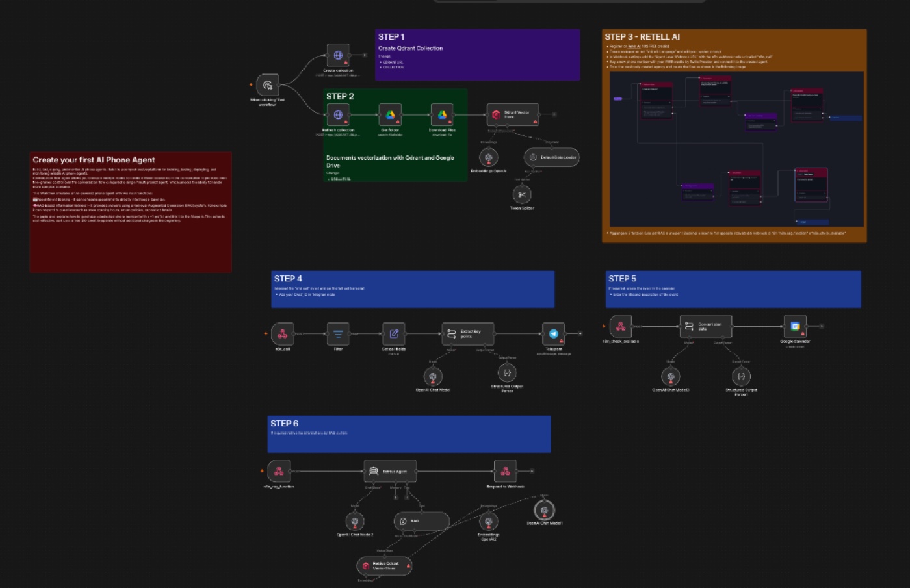Open the Telegram node

click(554, 334)
